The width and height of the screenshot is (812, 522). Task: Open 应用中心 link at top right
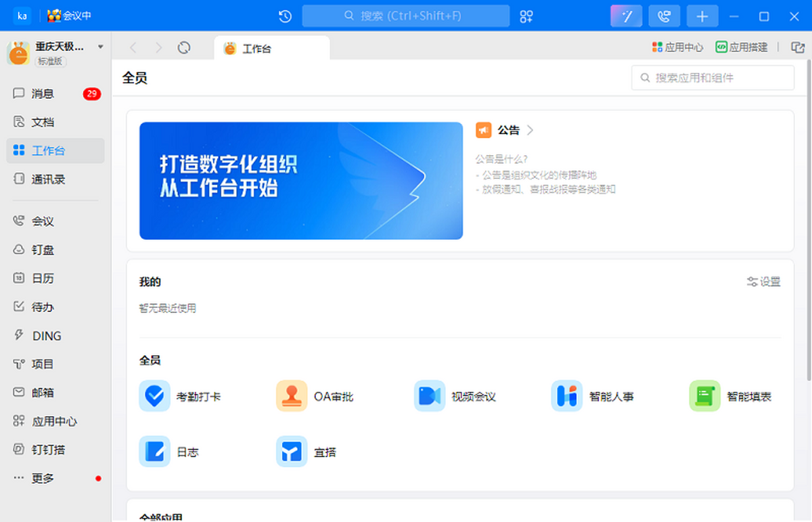pos(677,47)
